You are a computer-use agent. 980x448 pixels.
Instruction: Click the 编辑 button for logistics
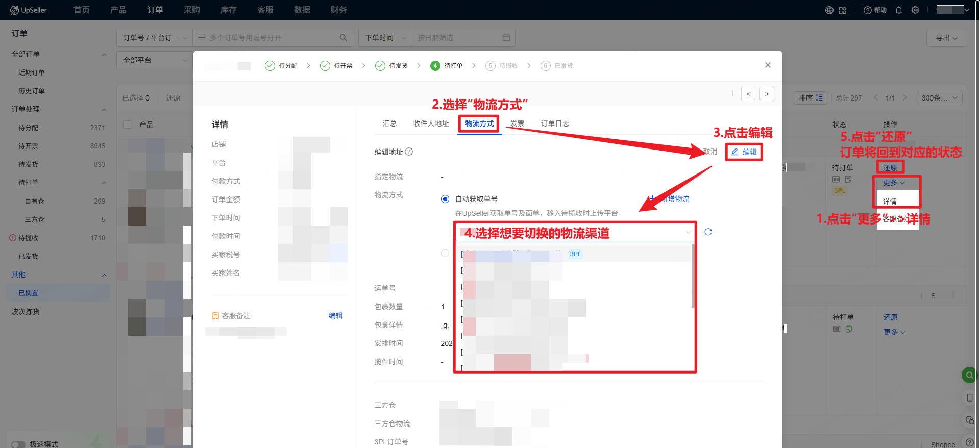[x=744, y=152]
